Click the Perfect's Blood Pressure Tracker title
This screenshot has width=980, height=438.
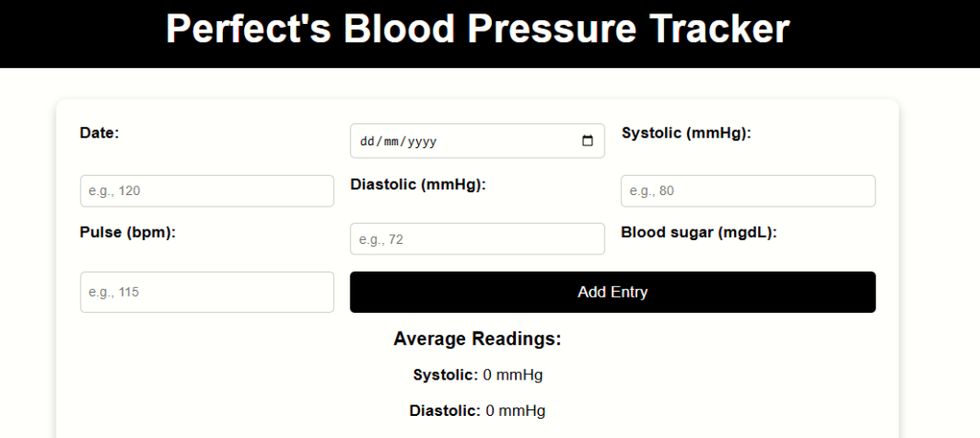(478, 30)
